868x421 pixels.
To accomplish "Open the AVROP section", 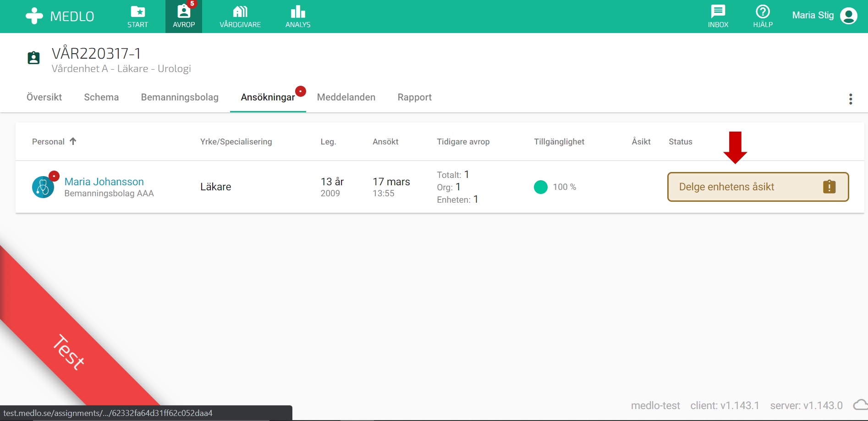I will pyautogui.click(x=184, y=17).
